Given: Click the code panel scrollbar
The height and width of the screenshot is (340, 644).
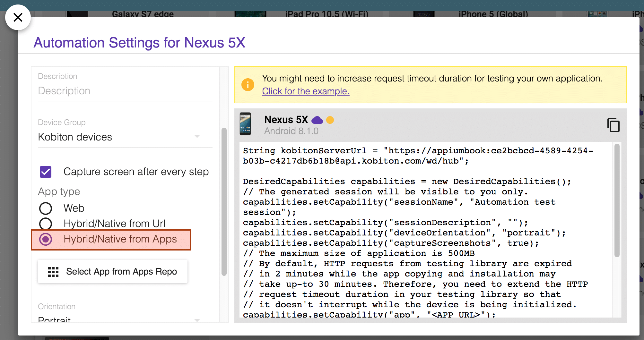Looking at the screenshot, I should pyautogui.click(x=617, y=200).
